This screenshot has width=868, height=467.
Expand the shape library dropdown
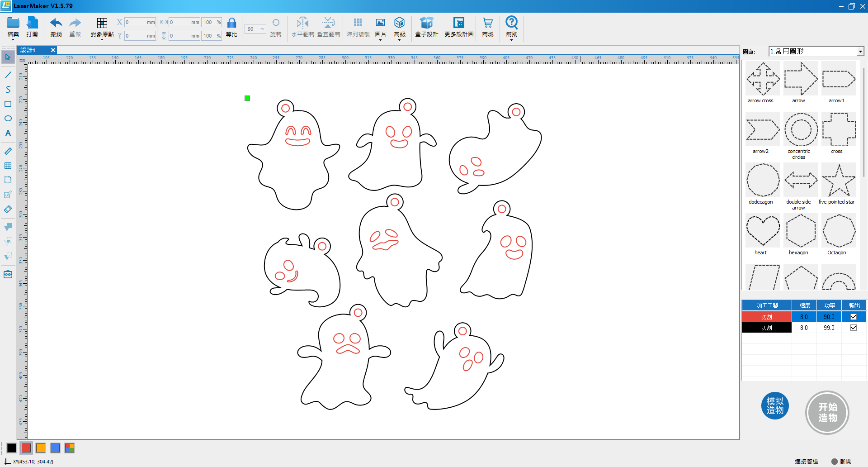click(x=860, y=52)
